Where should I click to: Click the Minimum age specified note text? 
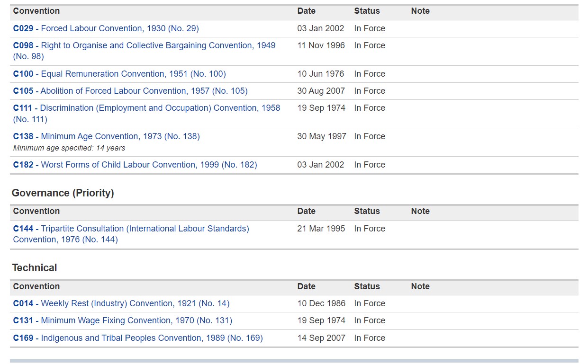[69, 148]
